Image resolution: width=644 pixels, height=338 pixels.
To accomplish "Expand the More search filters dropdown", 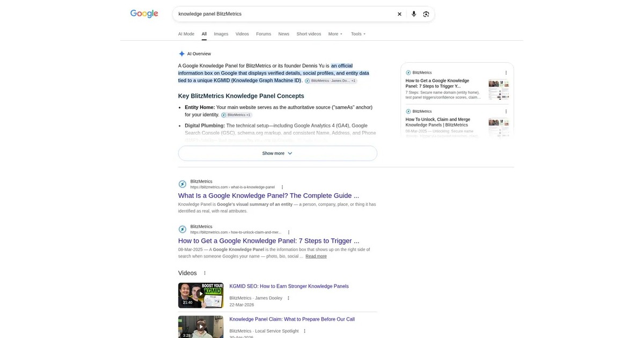I will tap(335, 34).
